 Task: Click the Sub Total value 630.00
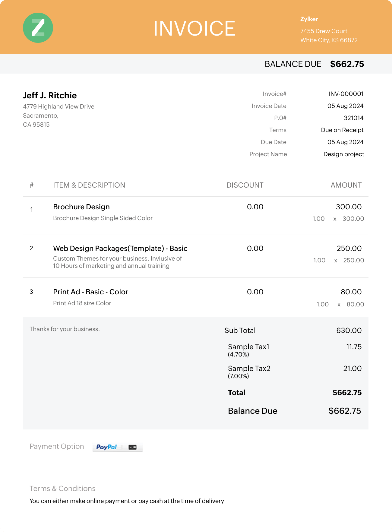(349, 331)
